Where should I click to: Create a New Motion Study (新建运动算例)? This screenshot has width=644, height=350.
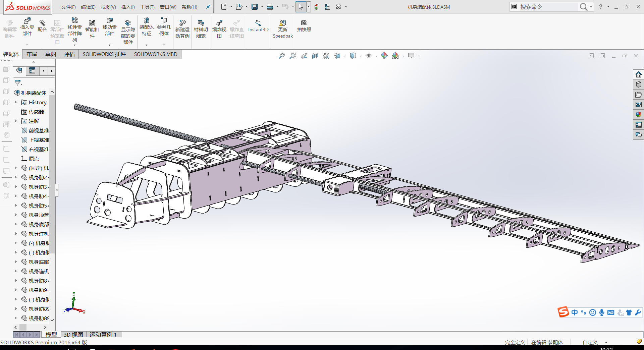pos(182,28)
